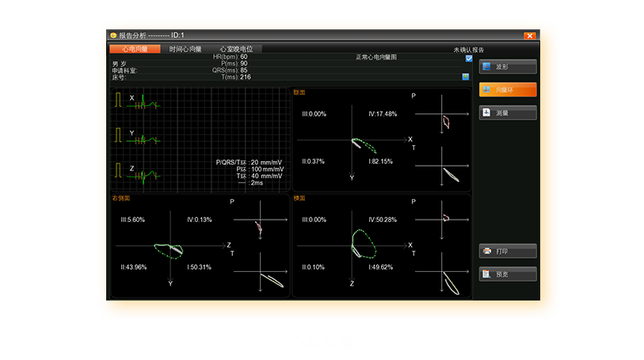Open the 预览 print preview
This screenshot has height=360, width=644.
tap(508, 274)
